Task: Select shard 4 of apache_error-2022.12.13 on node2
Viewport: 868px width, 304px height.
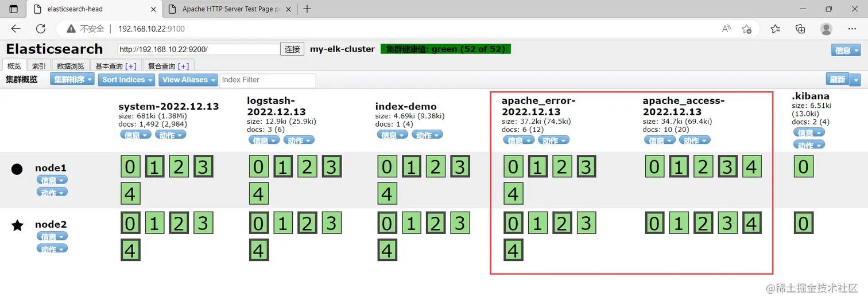Action: click(x=513, y=251)
